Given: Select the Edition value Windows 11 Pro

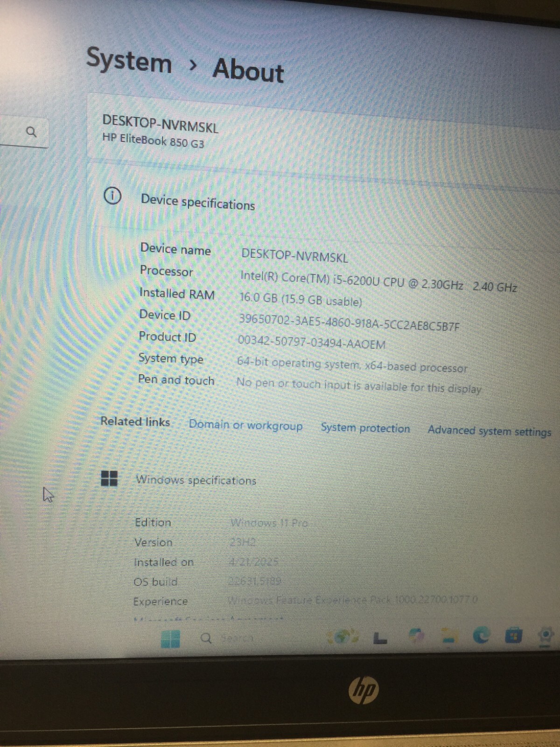Looking at the screenshot, I should tap(269, 523).
